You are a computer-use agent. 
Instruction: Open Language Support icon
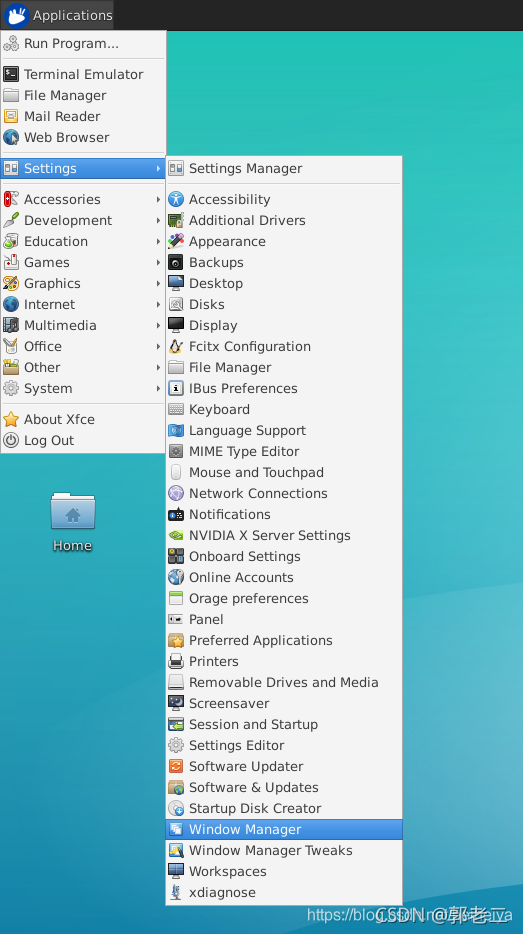[x=176, y=430]
